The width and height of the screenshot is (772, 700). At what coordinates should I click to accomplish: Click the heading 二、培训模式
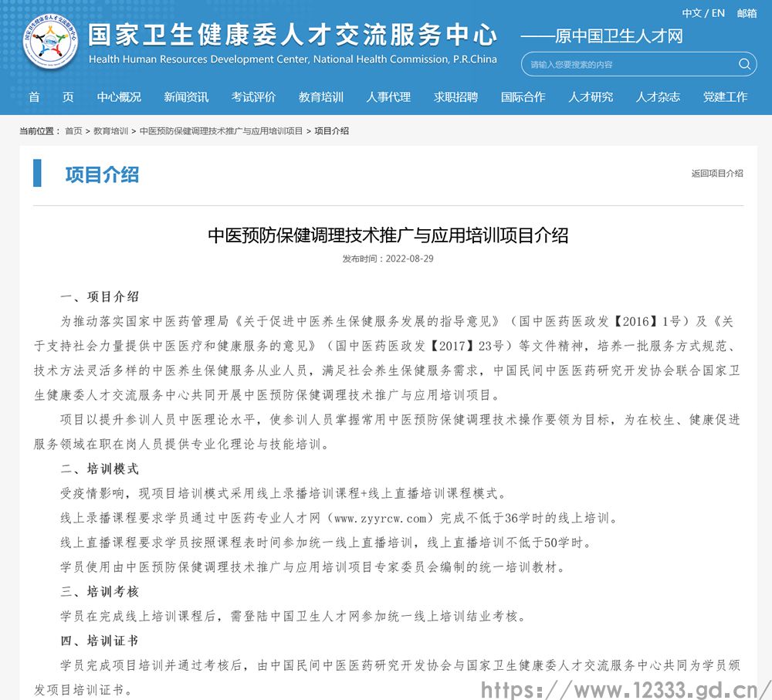click(100, 468)
